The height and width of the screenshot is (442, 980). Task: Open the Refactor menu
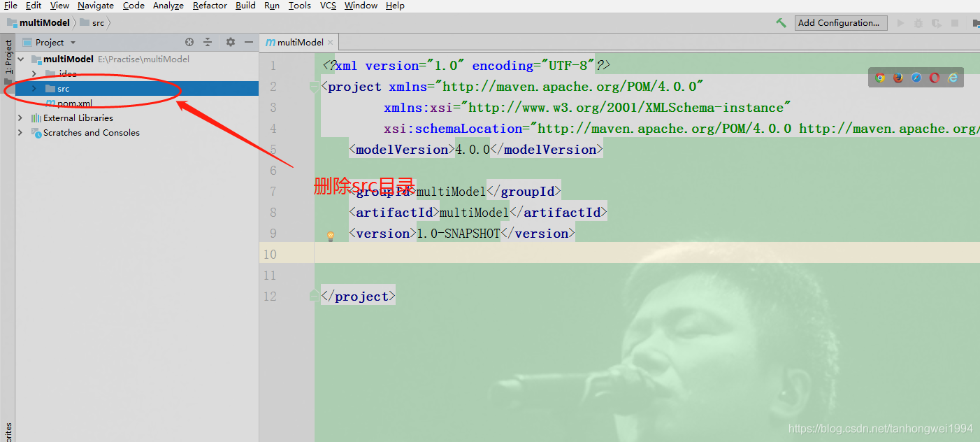tap(210, 6)
